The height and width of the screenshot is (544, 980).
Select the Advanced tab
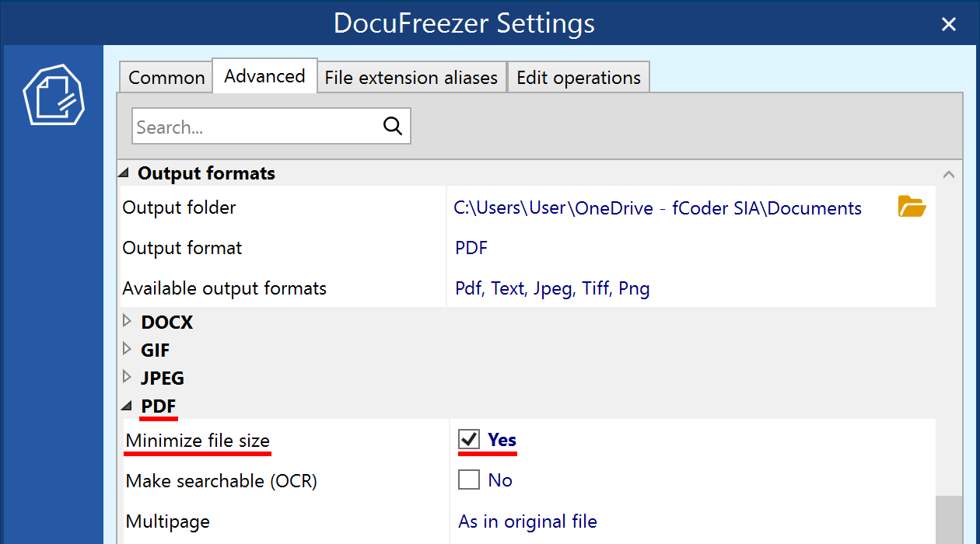click(x=264, y=76)
